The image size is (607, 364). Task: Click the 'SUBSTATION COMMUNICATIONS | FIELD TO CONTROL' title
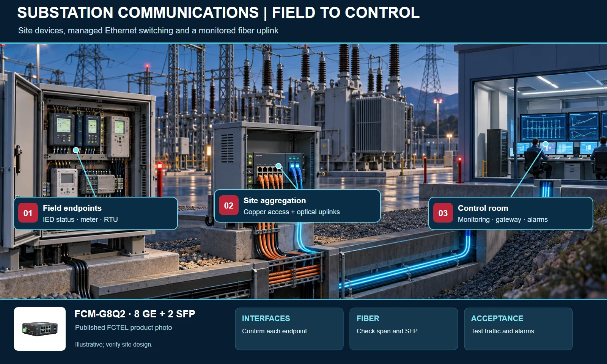coord(219,13)
